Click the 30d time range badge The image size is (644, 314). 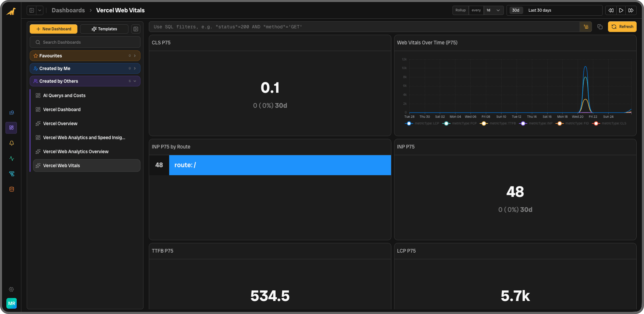[x=516, y=10]
